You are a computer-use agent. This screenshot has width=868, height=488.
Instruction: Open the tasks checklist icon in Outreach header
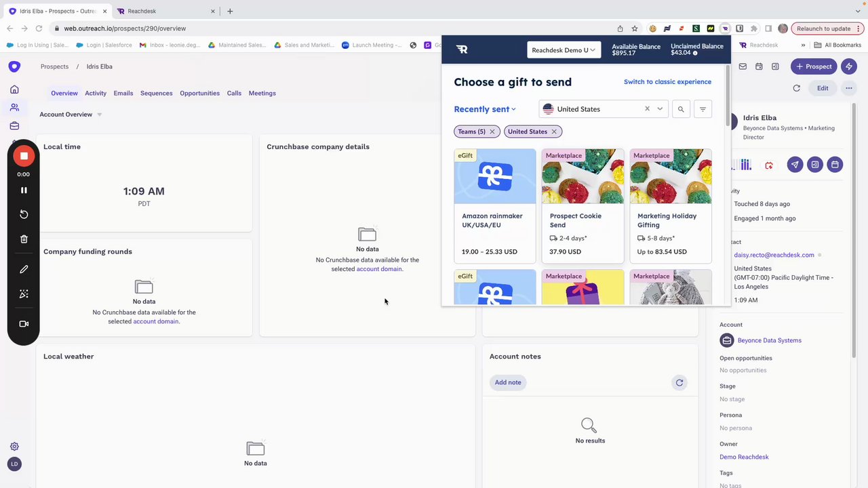click(x=775, y=66)
